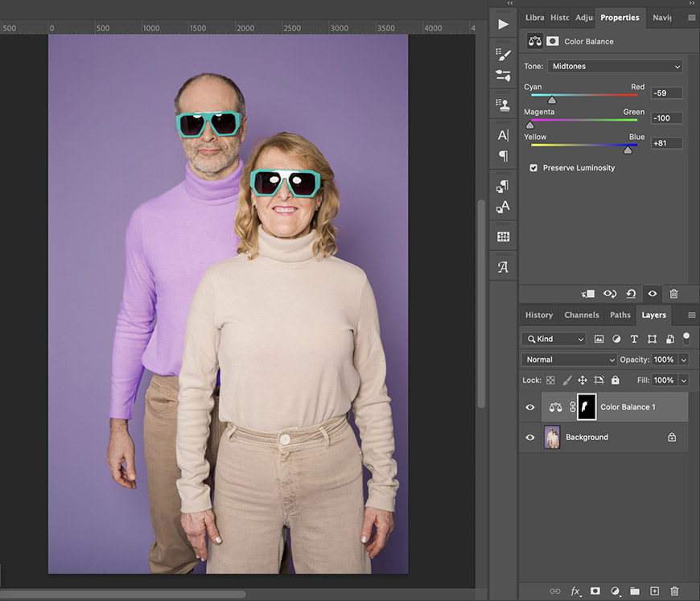View previous state of adjustment

pos(609,294)
